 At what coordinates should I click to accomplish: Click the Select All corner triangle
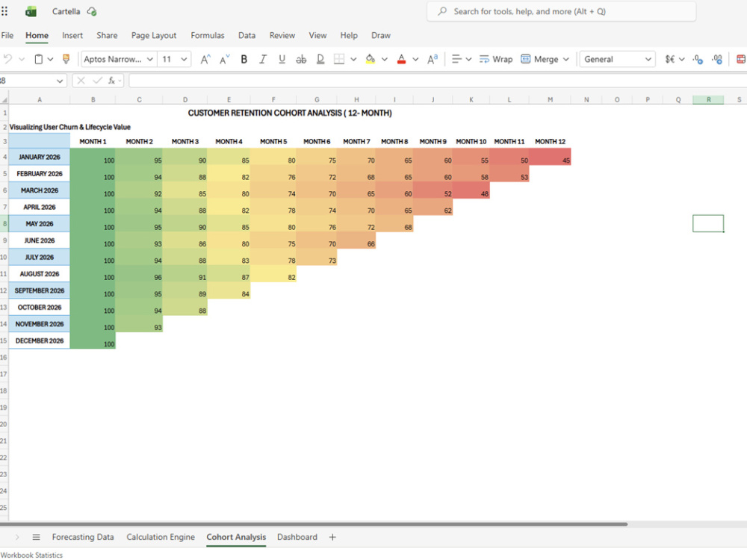pos(4,99)
